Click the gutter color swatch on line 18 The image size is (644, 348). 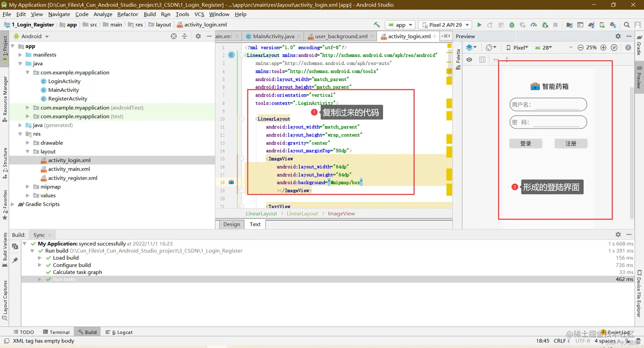(x=231, y=183)
